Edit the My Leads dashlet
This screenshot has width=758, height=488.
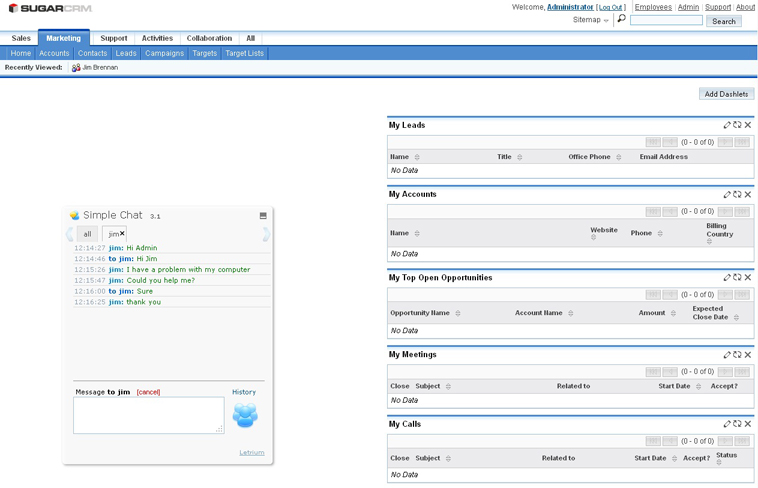pos(727,125)
